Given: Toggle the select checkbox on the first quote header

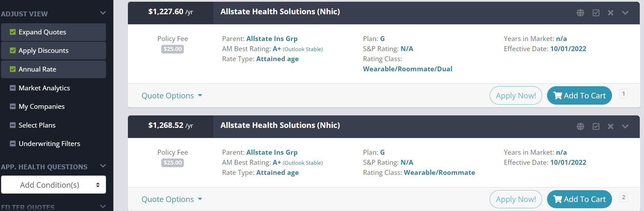Looking at the screenshot, I should (596, 13).
